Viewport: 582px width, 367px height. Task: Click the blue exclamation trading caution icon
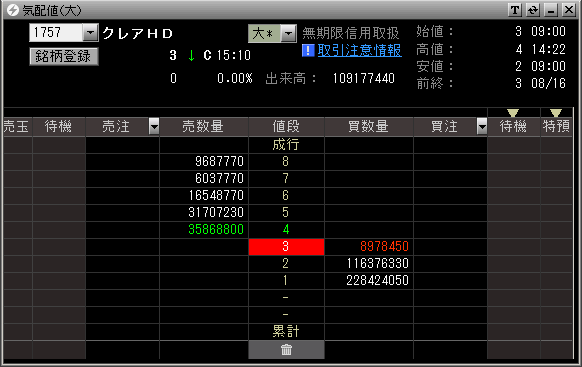[x=308, y=50]
